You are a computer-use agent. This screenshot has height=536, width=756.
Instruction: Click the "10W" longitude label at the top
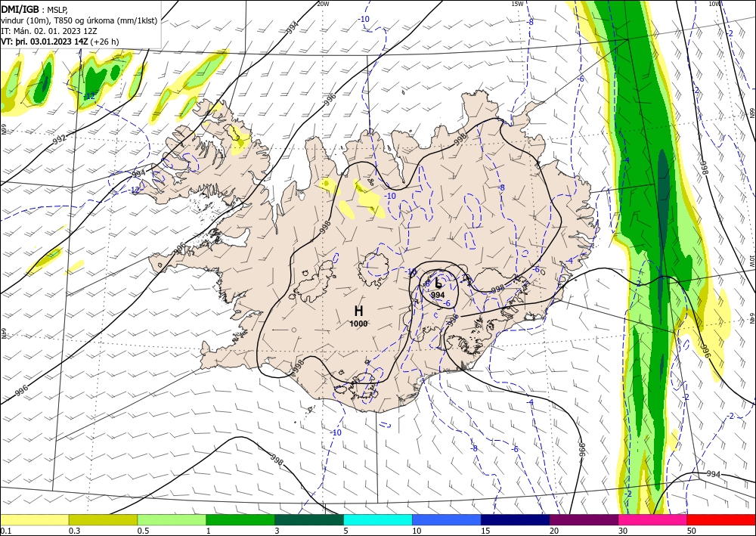click(714, 4)
